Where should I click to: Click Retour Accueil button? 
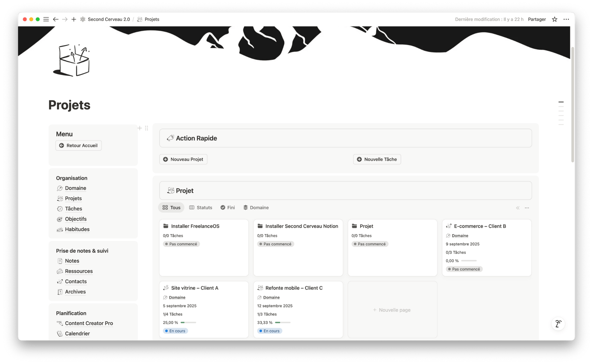(78, 145)
